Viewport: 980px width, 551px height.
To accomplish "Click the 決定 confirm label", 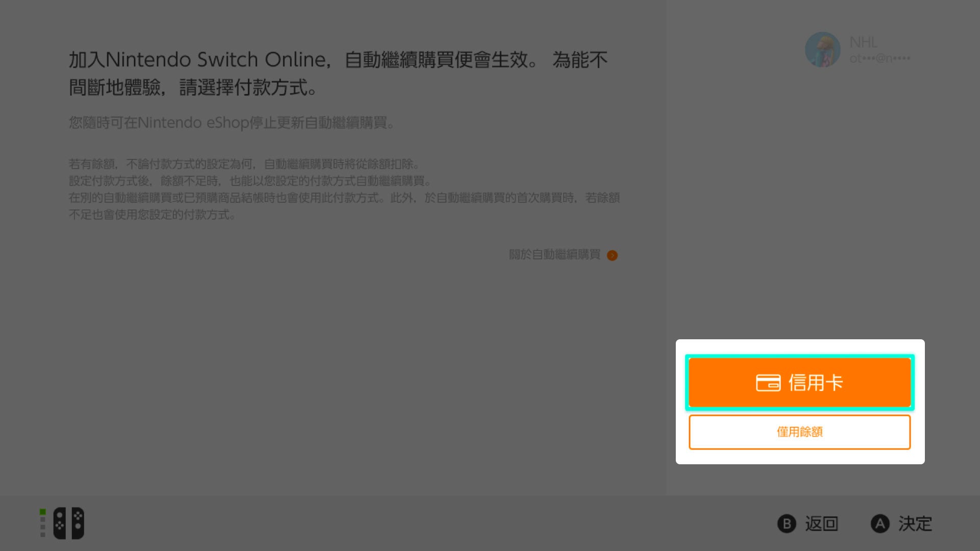I will pyautogui.click(x=915, y=523).
